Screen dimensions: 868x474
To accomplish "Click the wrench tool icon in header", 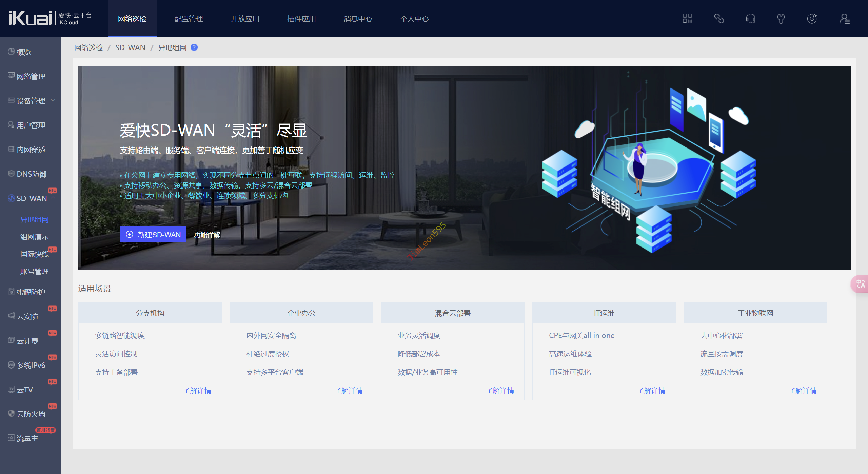I will (x=781, y=18).
